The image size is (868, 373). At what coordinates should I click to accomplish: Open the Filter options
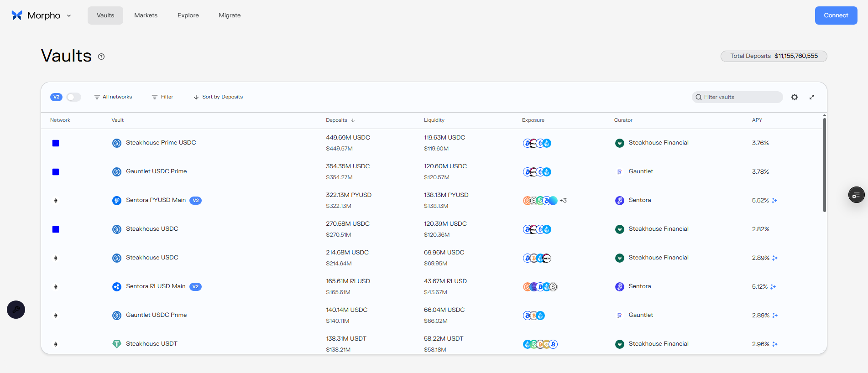(x=162, y=97)
